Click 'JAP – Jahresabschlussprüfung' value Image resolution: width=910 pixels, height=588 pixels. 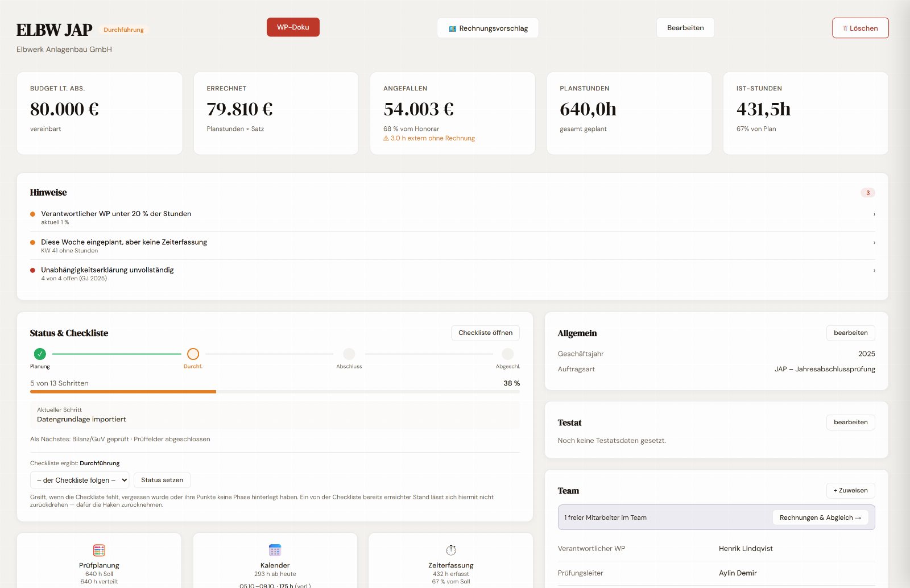click(x=825, y=369)
